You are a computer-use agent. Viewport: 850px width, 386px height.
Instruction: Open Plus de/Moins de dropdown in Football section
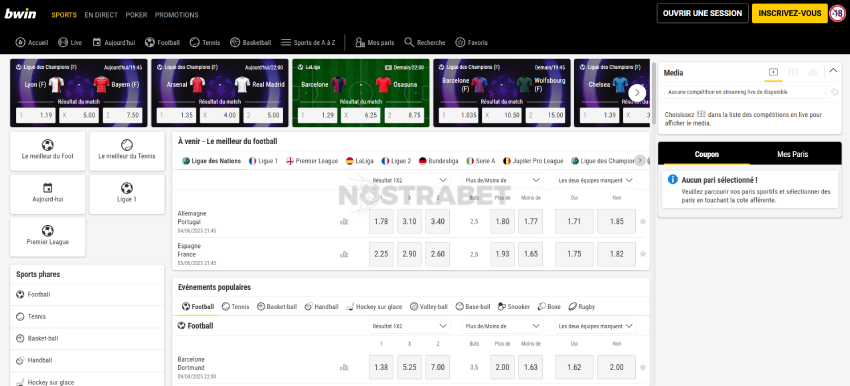click(503, 326)
